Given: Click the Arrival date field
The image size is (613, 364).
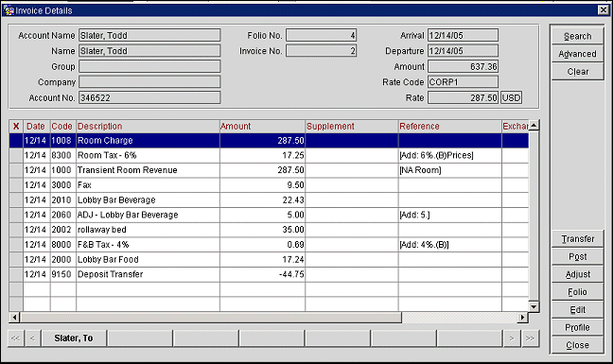Looking at the screenshot, I should coord(463,35).
